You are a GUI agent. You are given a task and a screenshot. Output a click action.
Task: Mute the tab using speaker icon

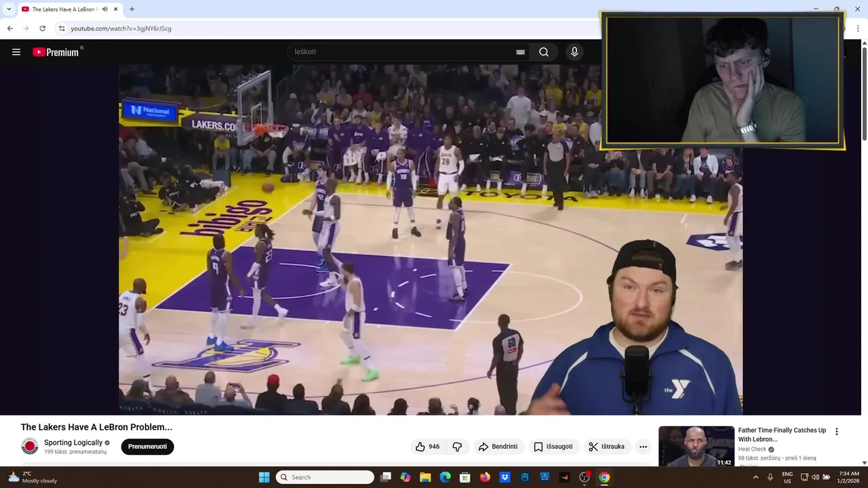(x=105, y=9)
